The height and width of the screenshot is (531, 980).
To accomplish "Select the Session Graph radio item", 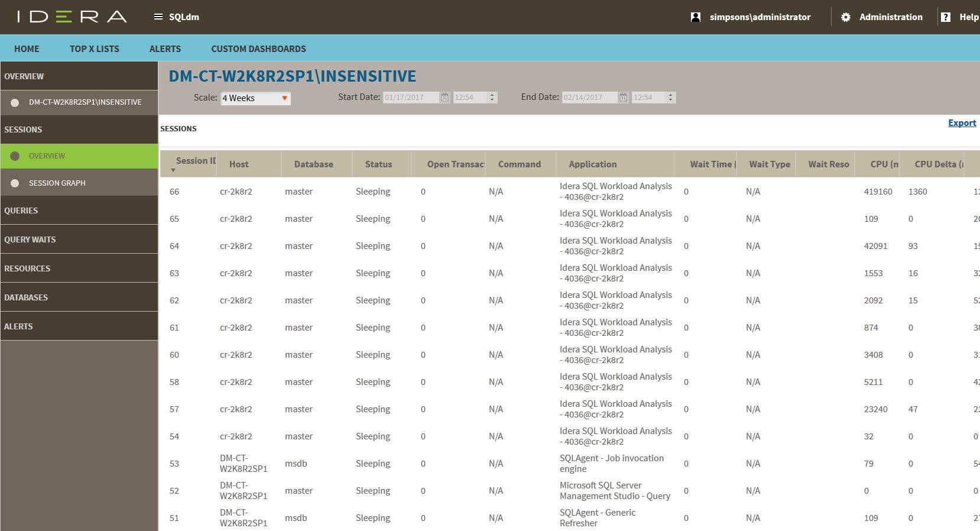I will [15, 183].
